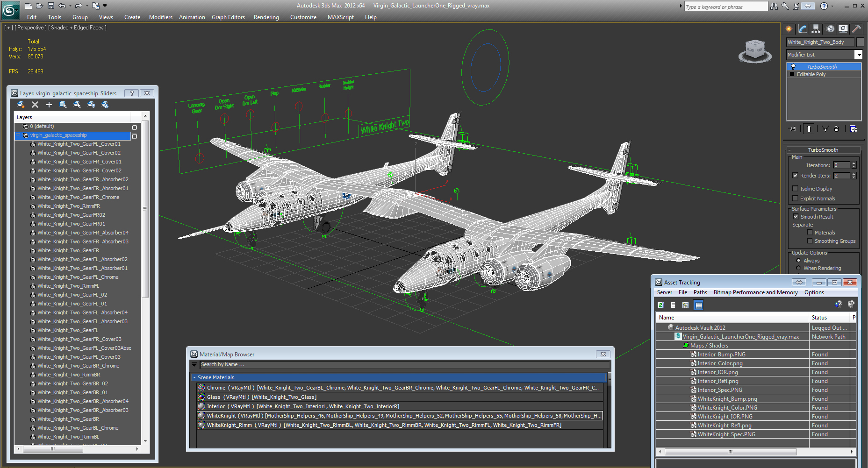The image size is (868, 468).
Task: Select the Always update option radio button
Action: 798,261
